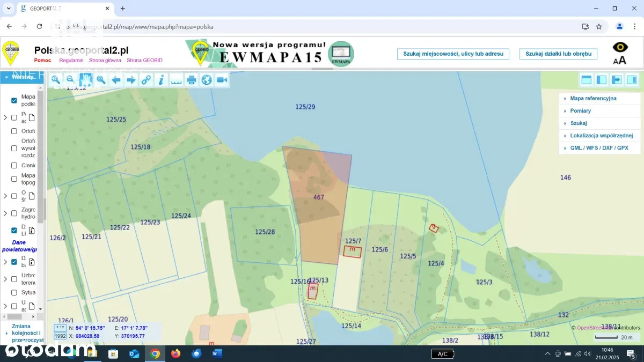This screenshot has height=362, width=644.
Task: Click the zoom in magnifier tool
Action: (x=55, y=80)
